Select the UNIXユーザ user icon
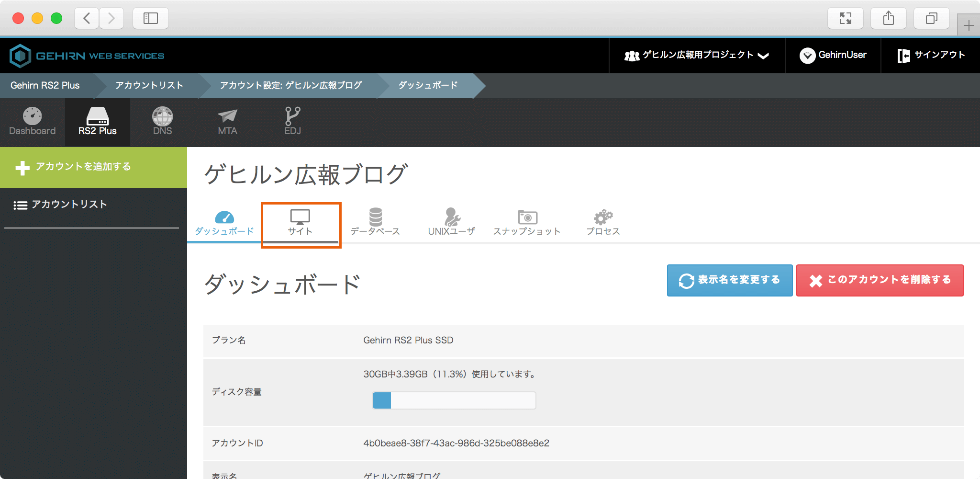The height and width of the screenshot is (479, 980). (451, 221)
